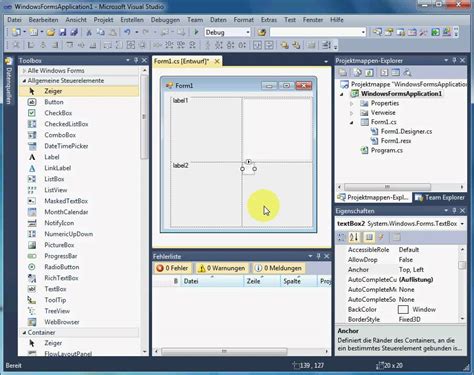The height and width of the screenshot is (375, 474).
Task: Open the Debug configuration dropdown
Action: [x=248, y=32]
